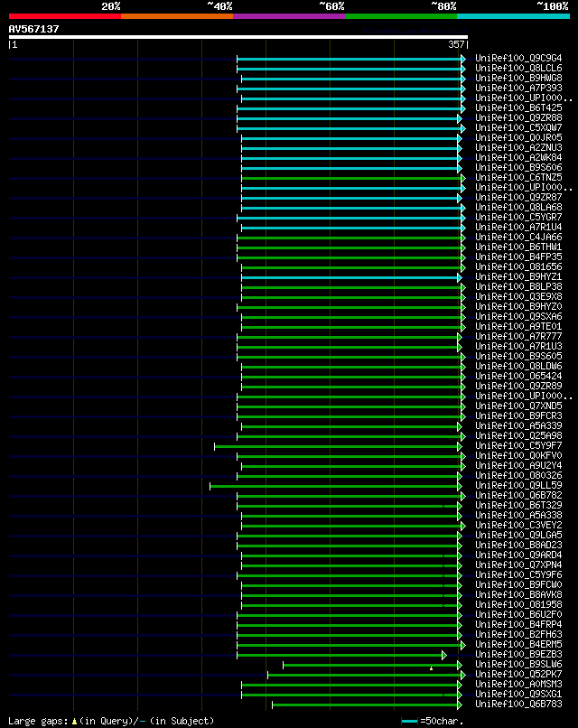Open hit UniRef100_Q9ZR87

518,197
